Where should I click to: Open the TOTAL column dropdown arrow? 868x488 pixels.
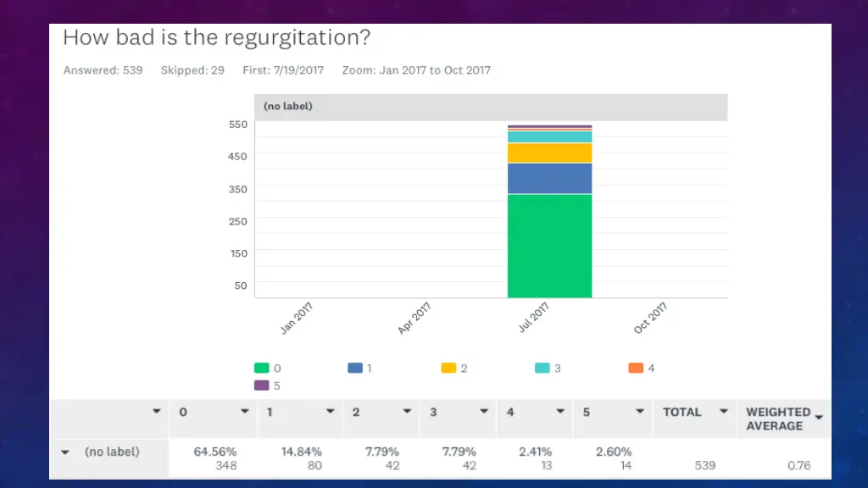point(723,411)
